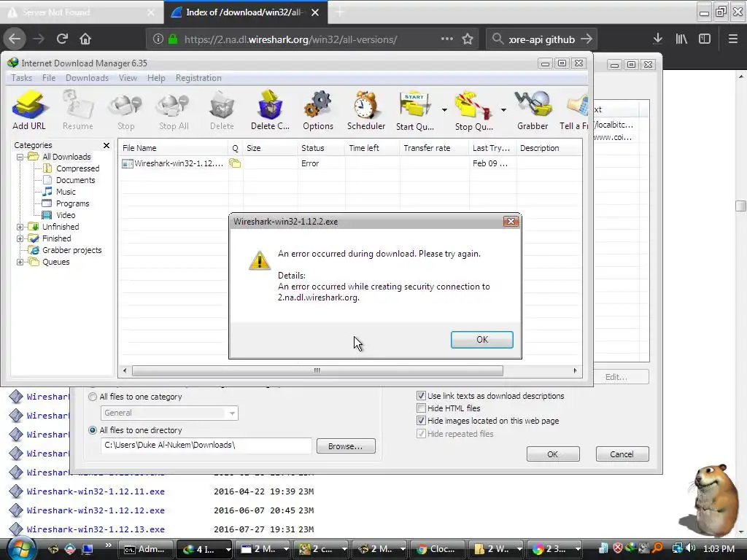This screenshot has width=747, height=560.
Task: Select All files to one directory
Action: (93, 430)
